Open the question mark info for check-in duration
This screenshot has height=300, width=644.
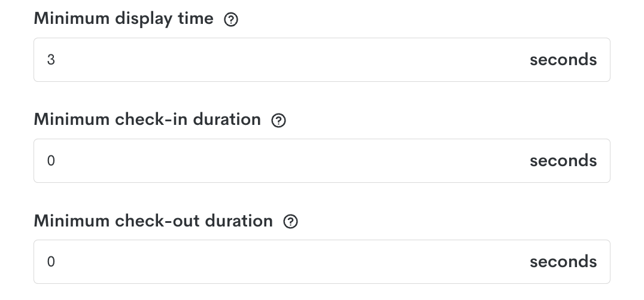278,121
